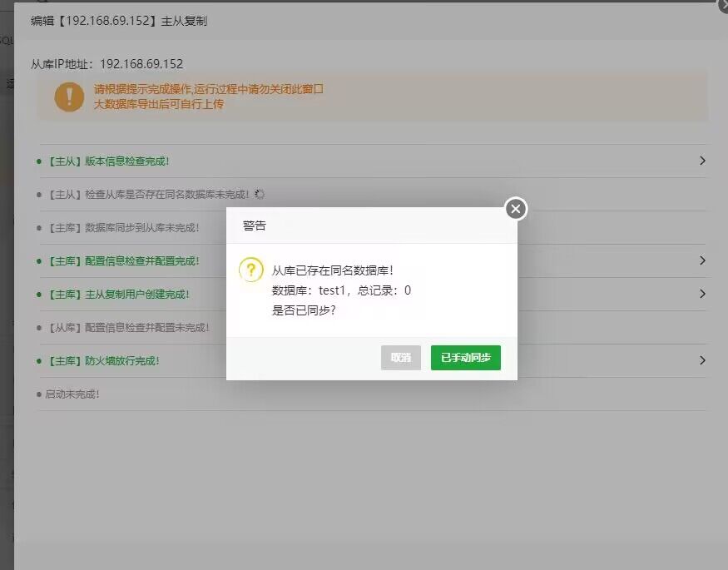Click 大数据库导出后可自行上传 notice text
The width and height of the screenshot is (728, 570).
click(x=159, y=103)
